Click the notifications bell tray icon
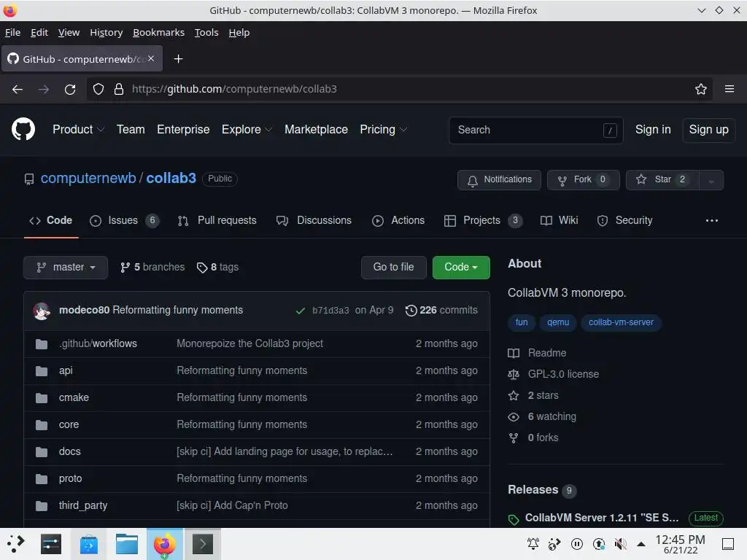Image resolution: width=747 pixels, height=560 pixels. click(x=533, y=544)
